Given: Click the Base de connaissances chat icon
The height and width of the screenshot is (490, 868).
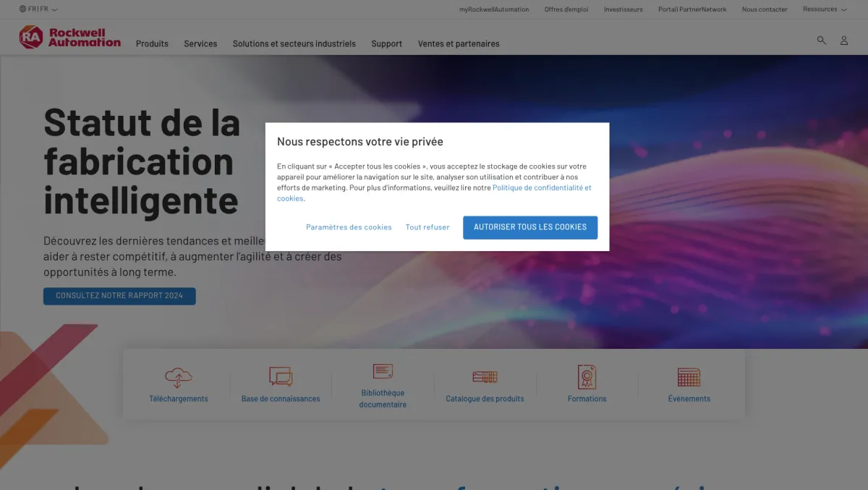Looking at the screenshot, I should click(281, 377).
